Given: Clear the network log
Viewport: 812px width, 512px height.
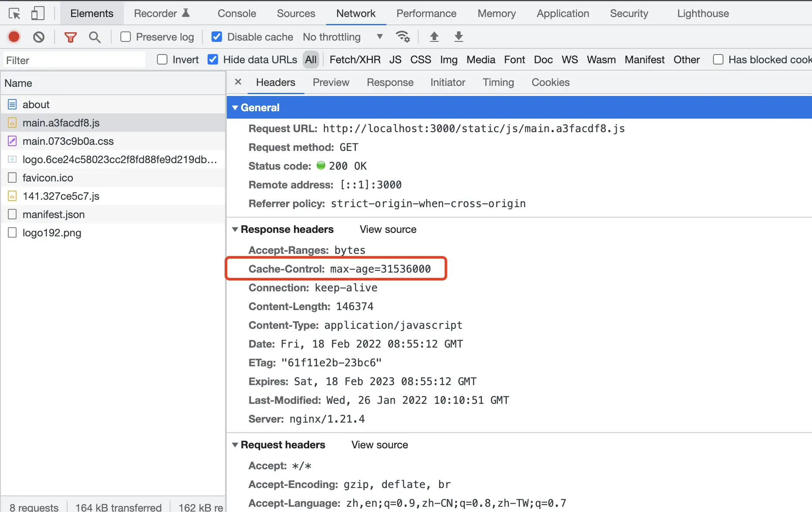Looking at the screenshot, I should point(39,37).
